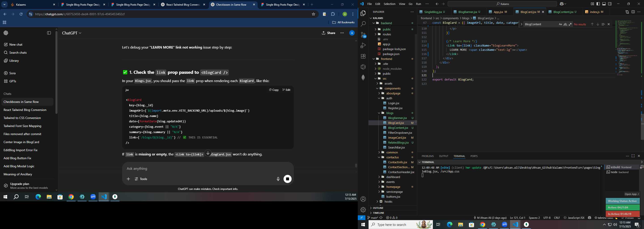Toggle Find in Selection option
This screenshot has width=644, height=229.
point(603,24)
